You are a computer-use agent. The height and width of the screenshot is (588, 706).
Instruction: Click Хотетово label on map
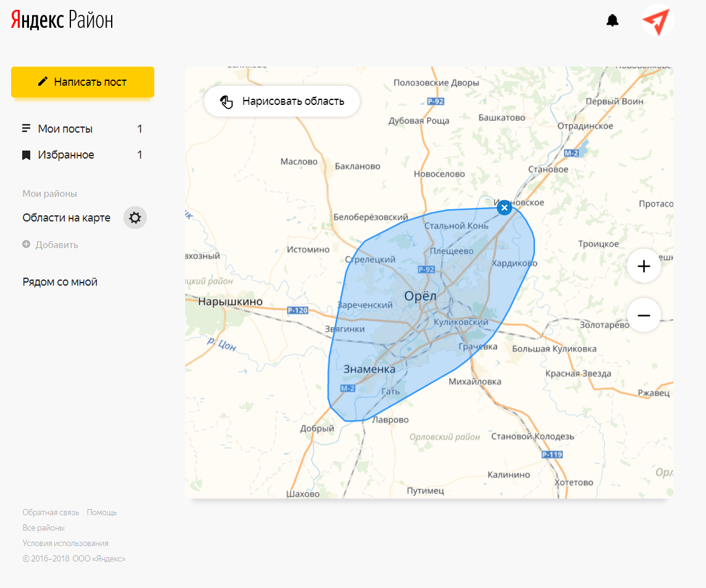(574, 482)
